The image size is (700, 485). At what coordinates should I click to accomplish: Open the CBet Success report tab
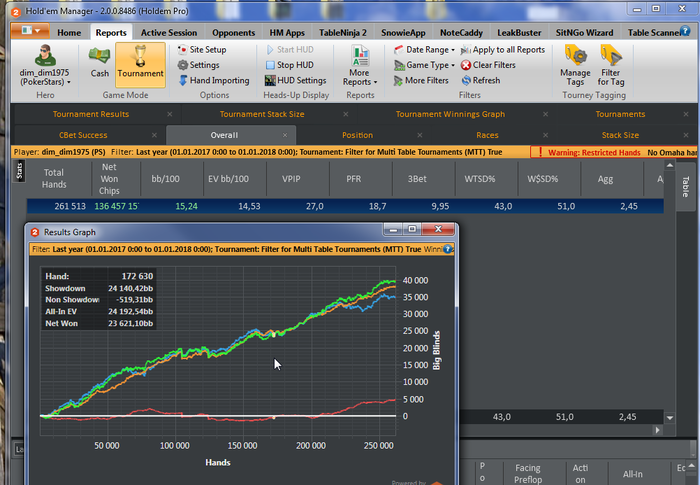click(83, 135)
